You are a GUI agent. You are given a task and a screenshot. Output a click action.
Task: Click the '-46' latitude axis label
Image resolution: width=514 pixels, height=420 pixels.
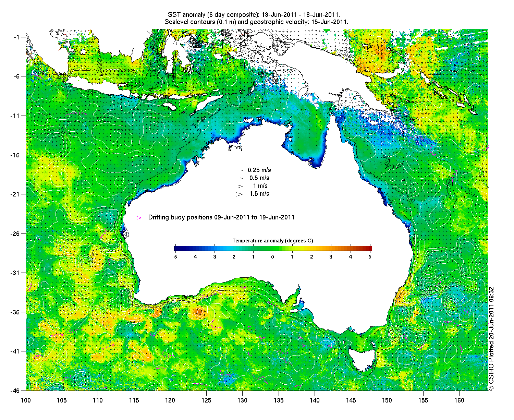[15, 390]
